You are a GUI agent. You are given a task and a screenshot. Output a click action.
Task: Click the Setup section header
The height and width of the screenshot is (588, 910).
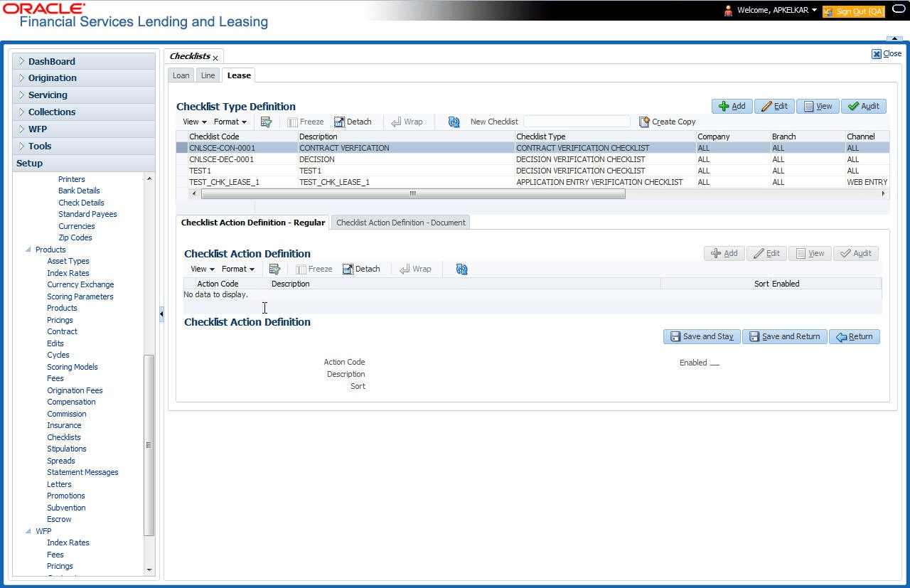[84, 164]
